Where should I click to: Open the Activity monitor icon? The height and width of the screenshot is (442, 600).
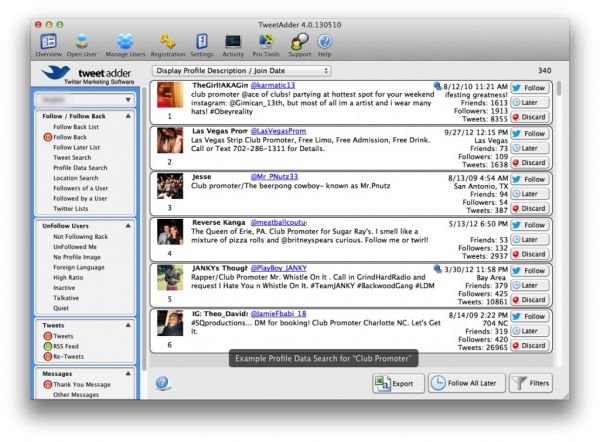pos(233,40)
